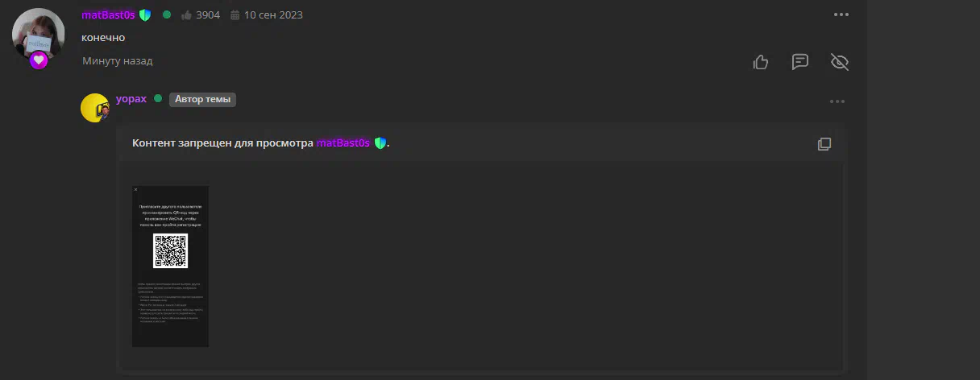Open the matBast0s avatar picture
Image resolution: width=980 pixels, height=380 pixels.
39,34
